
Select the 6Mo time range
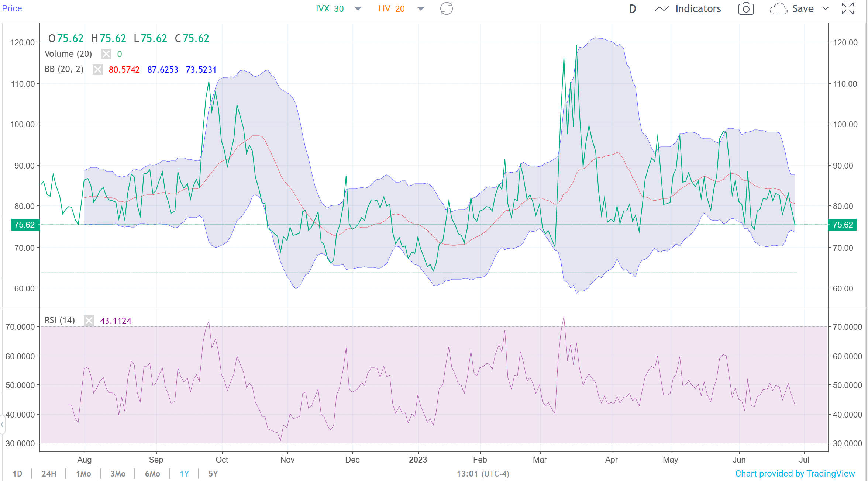(x=152, y=474)
